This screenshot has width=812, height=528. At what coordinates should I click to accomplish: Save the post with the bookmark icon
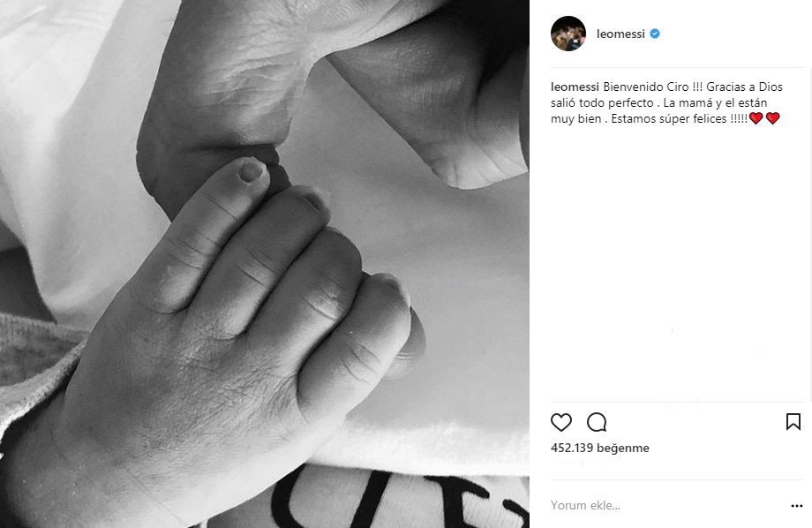tap(793, 422)
